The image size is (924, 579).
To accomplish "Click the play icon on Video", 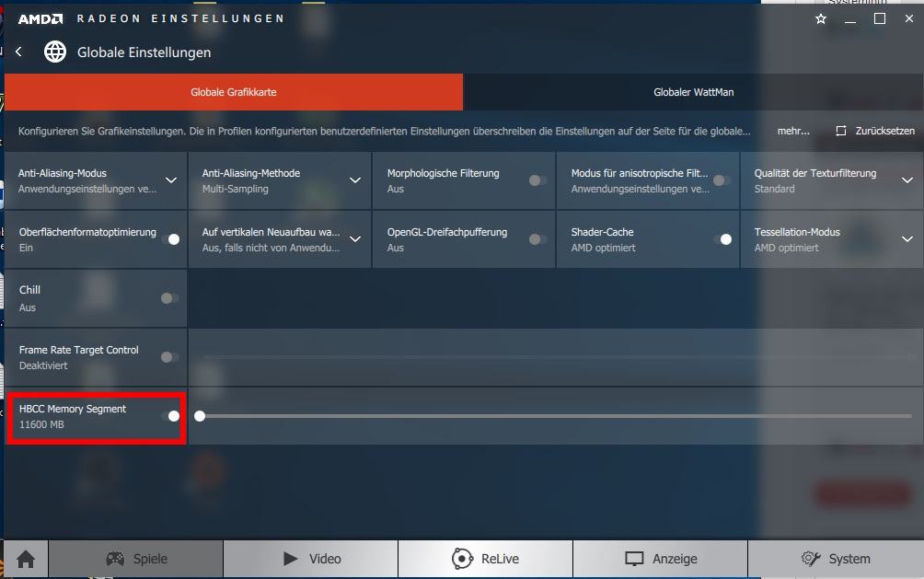I will 291,559.
